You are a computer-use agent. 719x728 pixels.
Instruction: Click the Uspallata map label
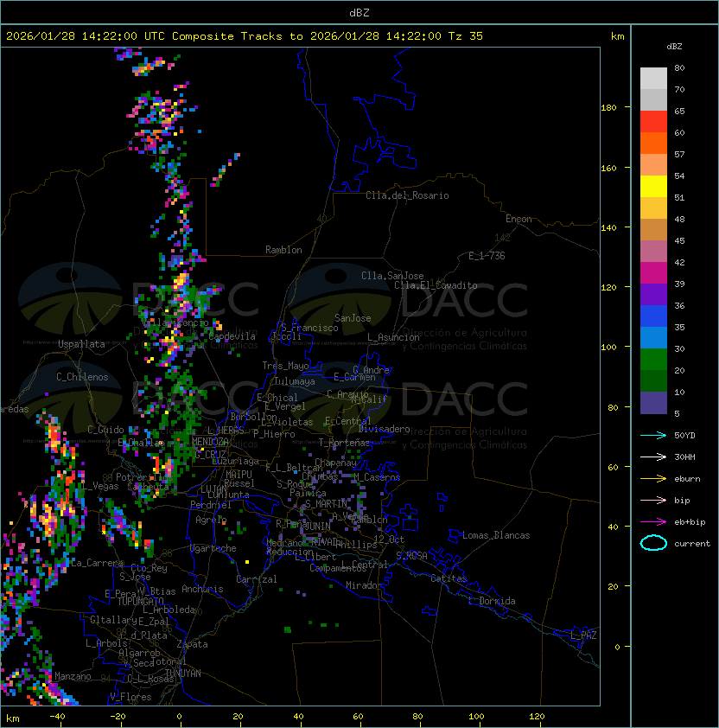(x=81, y=344)
